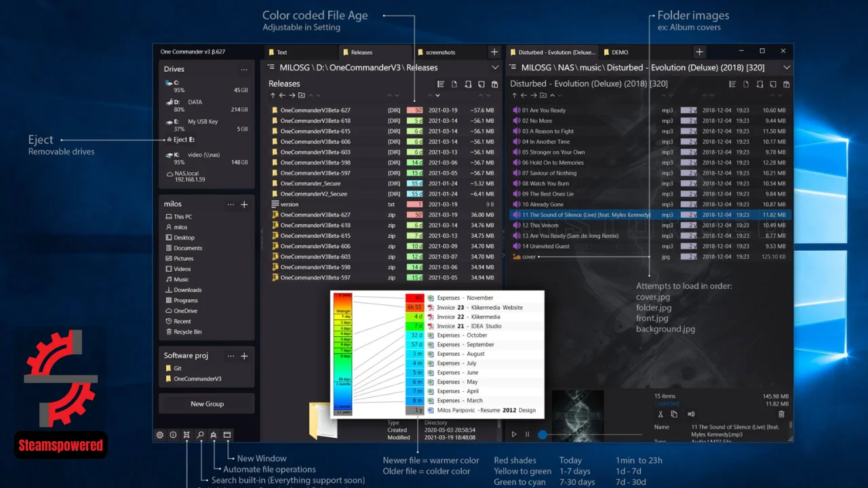Open path history menu icon before MILOSG \ D:

pos(271,67)
